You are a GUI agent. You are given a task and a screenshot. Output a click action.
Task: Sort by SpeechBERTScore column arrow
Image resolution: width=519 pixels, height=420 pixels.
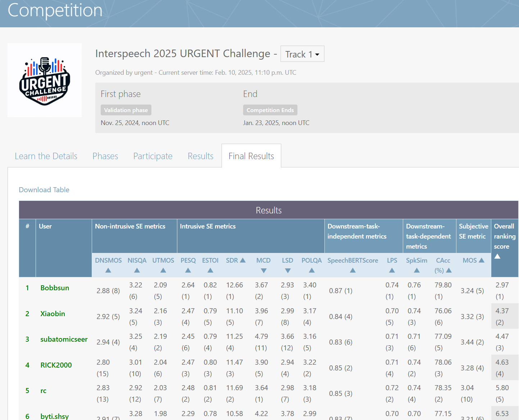click(x=353, y=271)
